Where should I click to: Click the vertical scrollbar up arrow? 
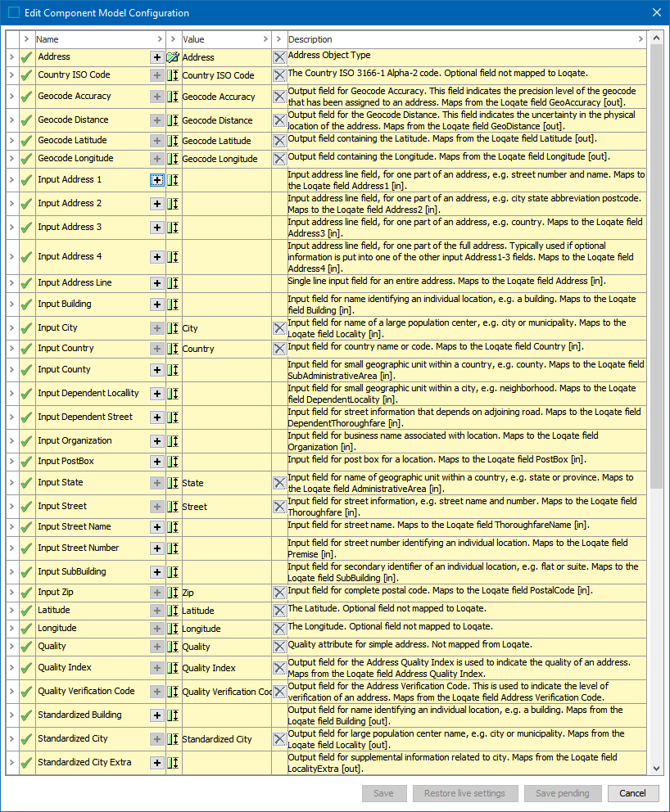[x=657, y=38]
